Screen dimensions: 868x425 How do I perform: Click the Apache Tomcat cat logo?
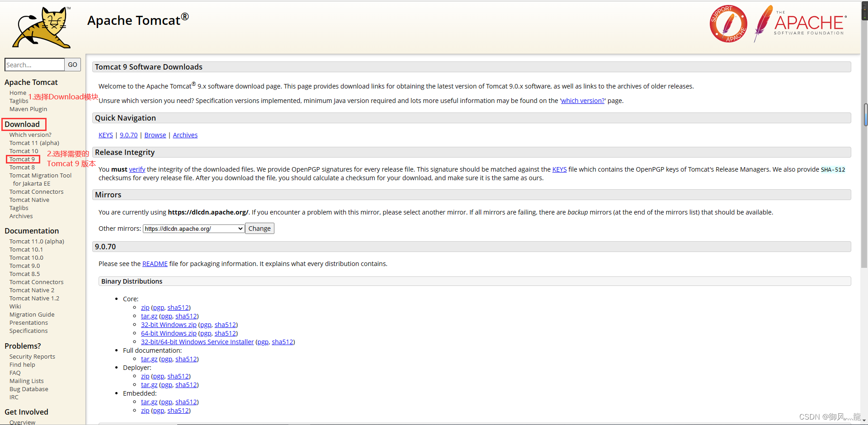41,27
